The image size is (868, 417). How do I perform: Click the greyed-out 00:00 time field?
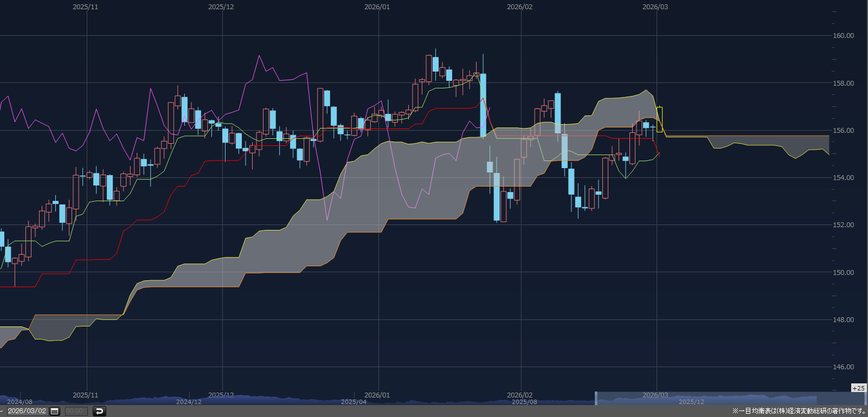click(75, 411)
